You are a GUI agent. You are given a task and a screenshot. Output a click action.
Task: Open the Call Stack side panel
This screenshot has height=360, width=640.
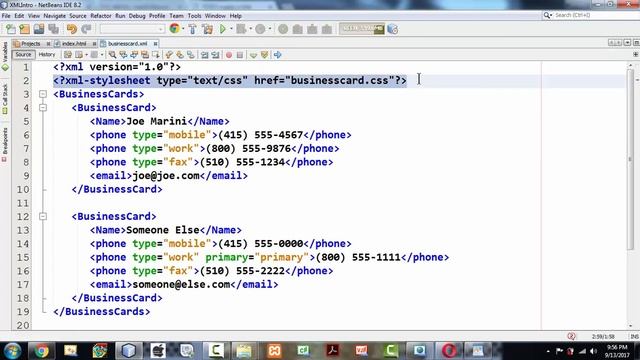click(x=5, y=100)
